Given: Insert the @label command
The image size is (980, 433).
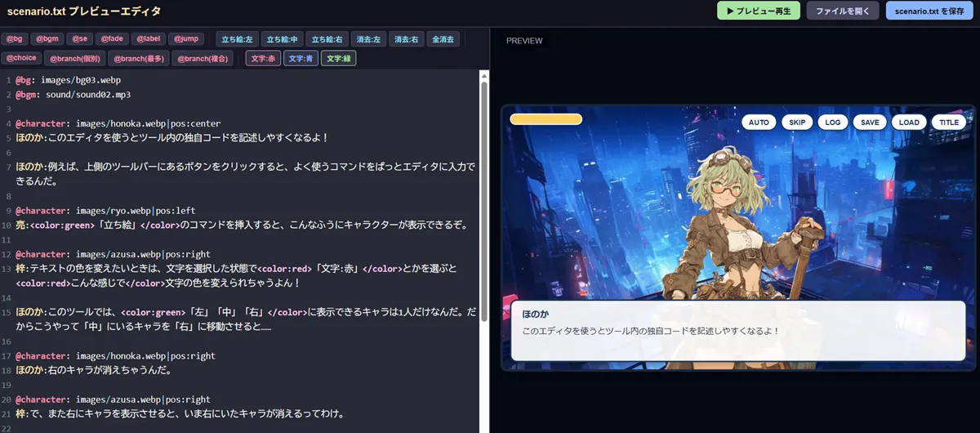Looking at the screenshot, I should (149, 38).
